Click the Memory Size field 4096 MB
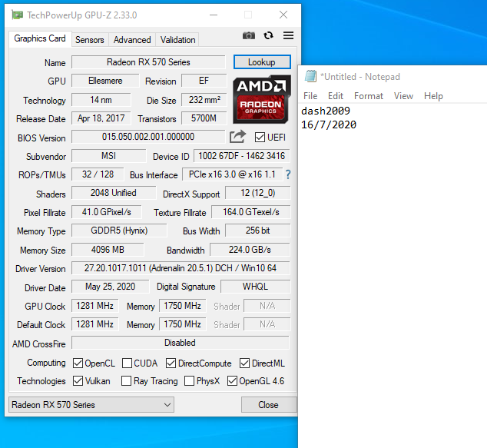 click(108, 250)
